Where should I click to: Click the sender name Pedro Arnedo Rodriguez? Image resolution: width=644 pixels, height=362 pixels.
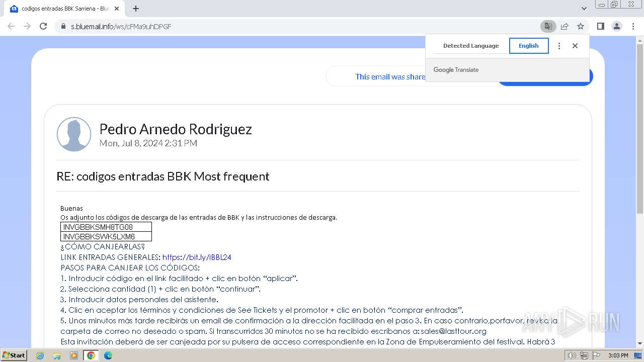click(176, 129)
